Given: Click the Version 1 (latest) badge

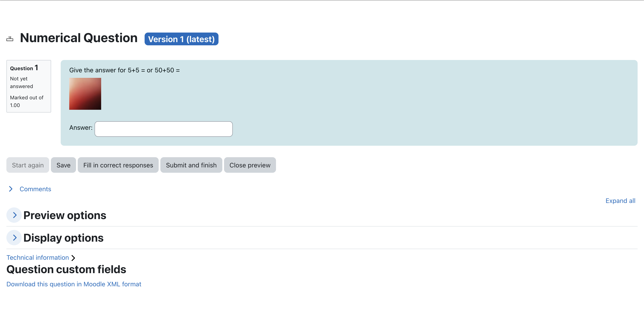Looking at the screenshot, I should 181,39.
